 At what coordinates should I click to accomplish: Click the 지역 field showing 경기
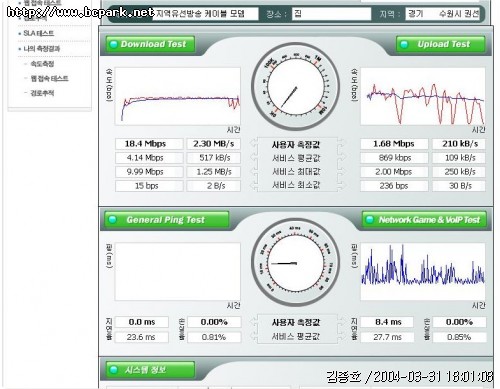click(x=443, y=14)
